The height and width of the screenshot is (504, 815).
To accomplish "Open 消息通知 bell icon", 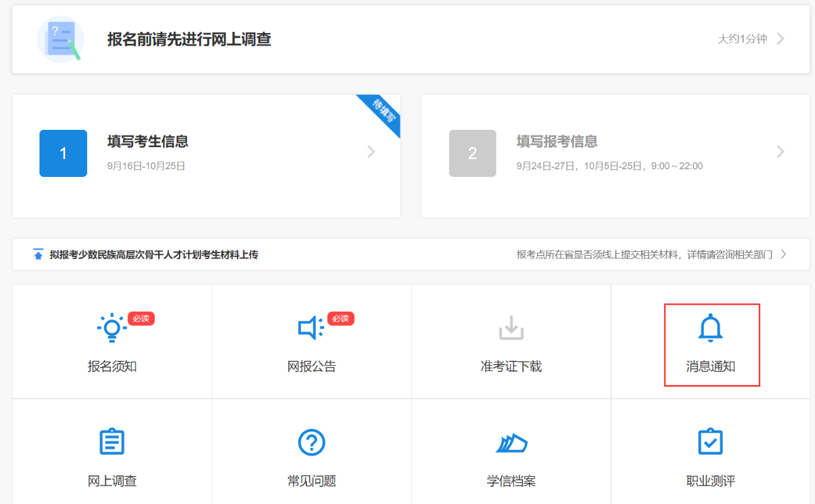I will coord(711,329).
